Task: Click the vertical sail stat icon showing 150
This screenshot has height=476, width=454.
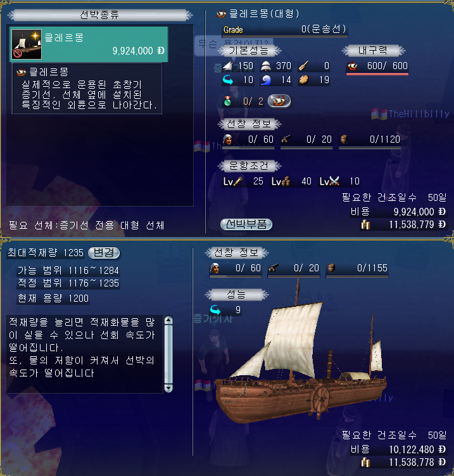Action: coord(227,65)
